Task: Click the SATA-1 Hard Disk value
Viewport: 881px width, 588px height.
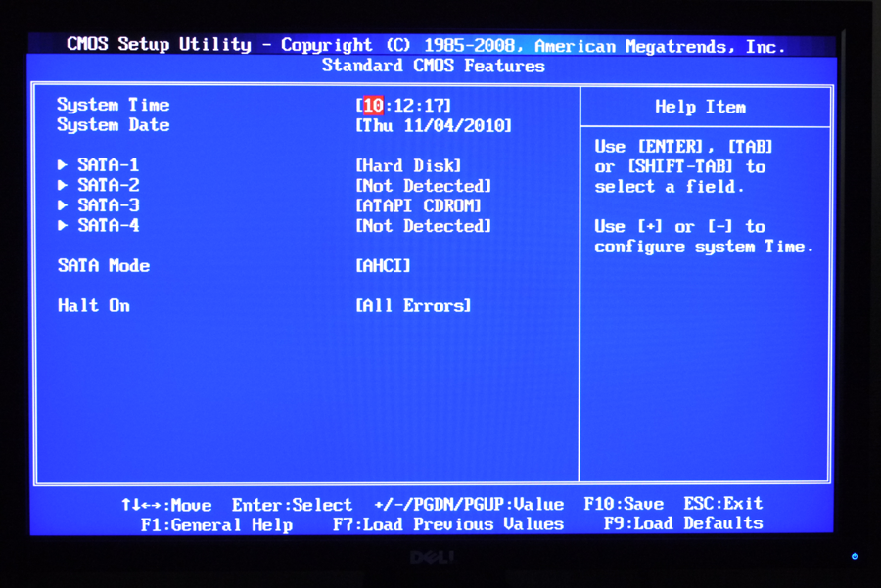Action: [x=408, y=165]
